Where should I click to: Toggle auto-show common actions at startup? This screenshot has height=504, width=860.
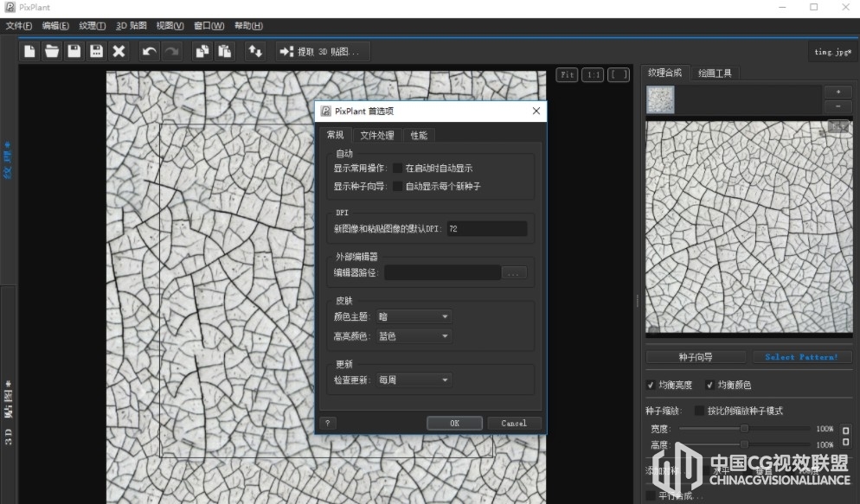[x=398, y=169]
